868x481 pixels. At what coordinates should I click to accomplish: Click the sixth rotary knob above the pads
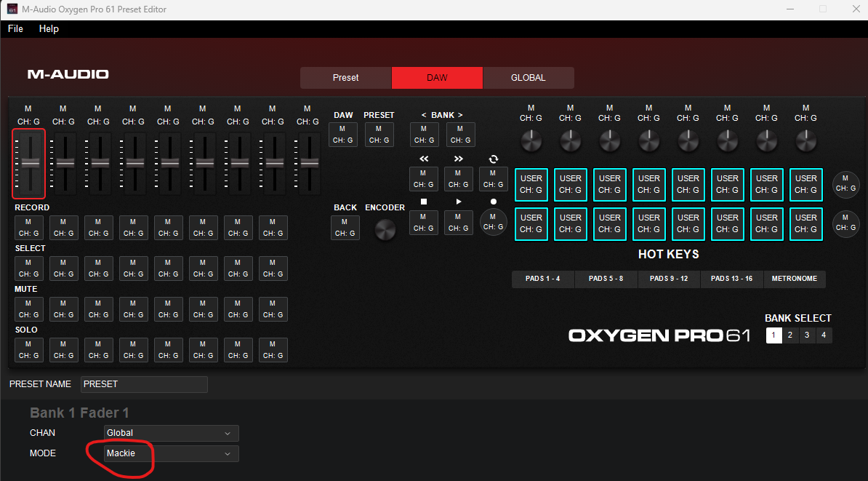click(728, 140)
